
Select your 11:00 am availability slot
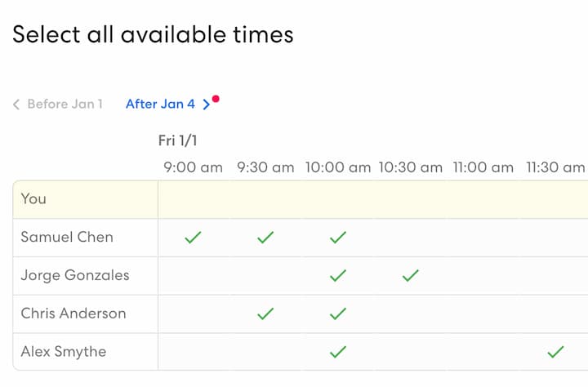click(x=483, y=199)
